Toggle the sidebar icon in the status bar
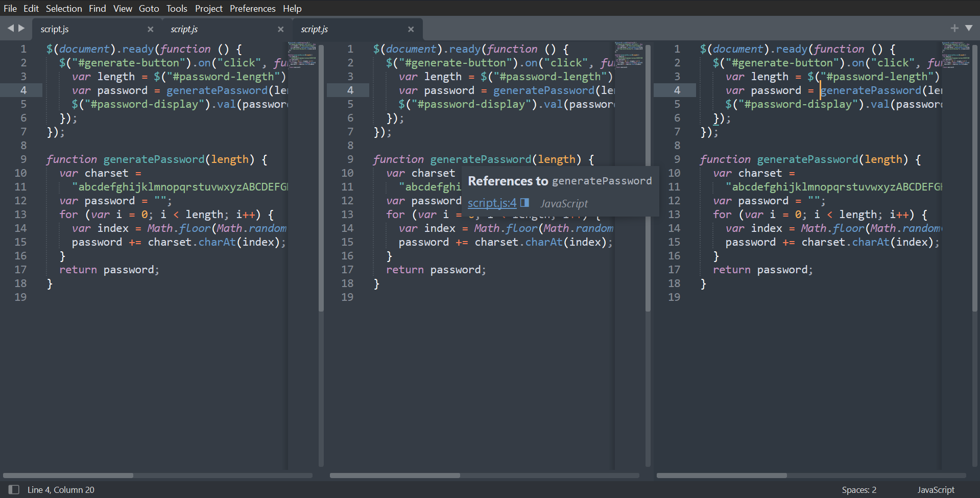This screenshot has width=980, height=498. tap(14, 489)
